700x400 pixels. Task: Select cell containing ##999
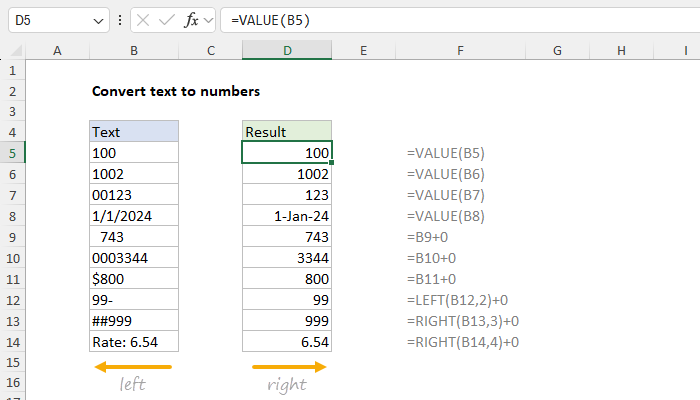134,321
